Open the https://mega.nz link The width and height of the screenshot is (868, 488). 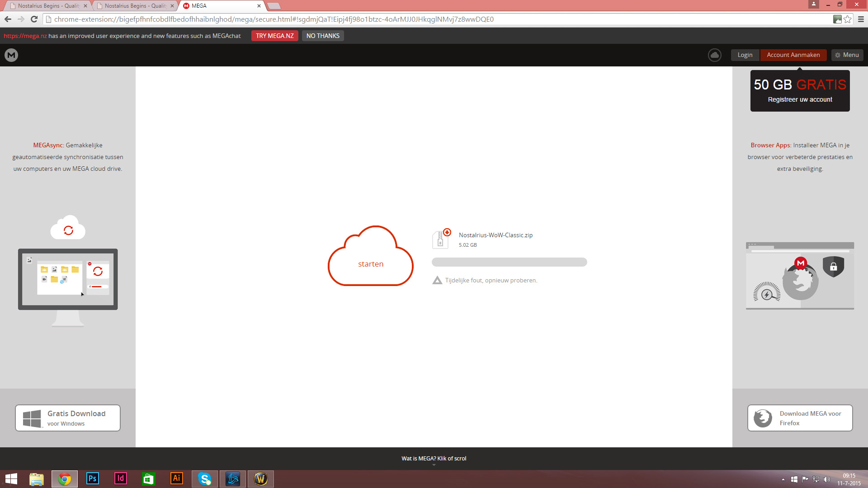coord(25,36)
